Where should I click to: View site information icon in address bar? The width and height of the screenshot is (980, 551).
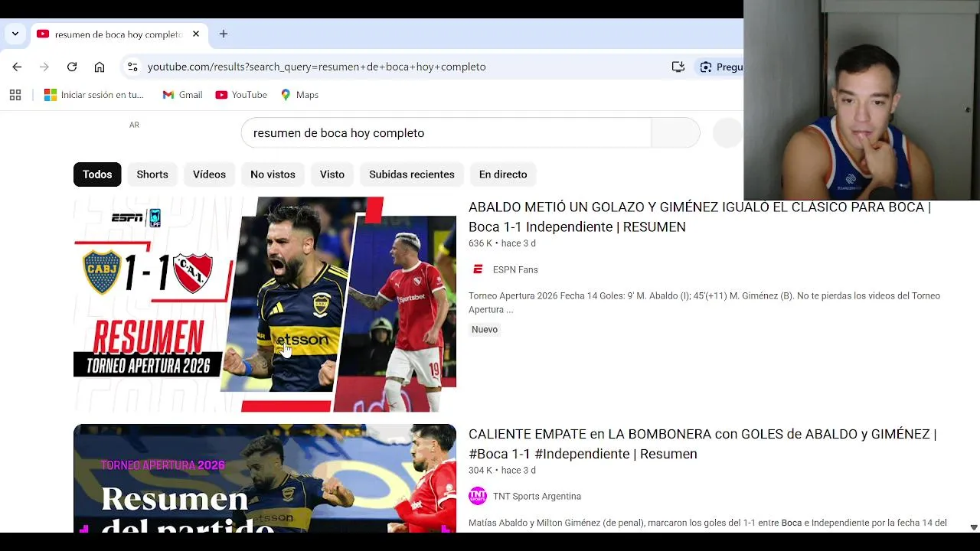[x=132, y=67]
